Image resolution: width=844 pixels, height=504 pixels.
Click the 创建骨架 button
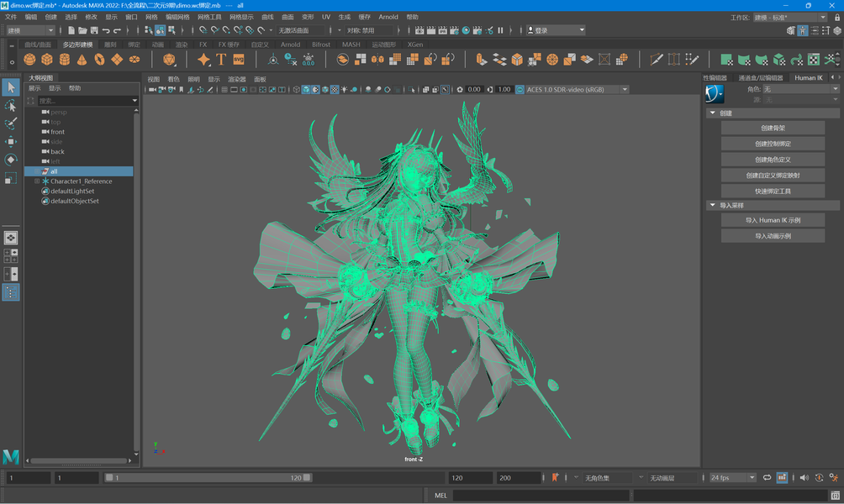[773, 129]
